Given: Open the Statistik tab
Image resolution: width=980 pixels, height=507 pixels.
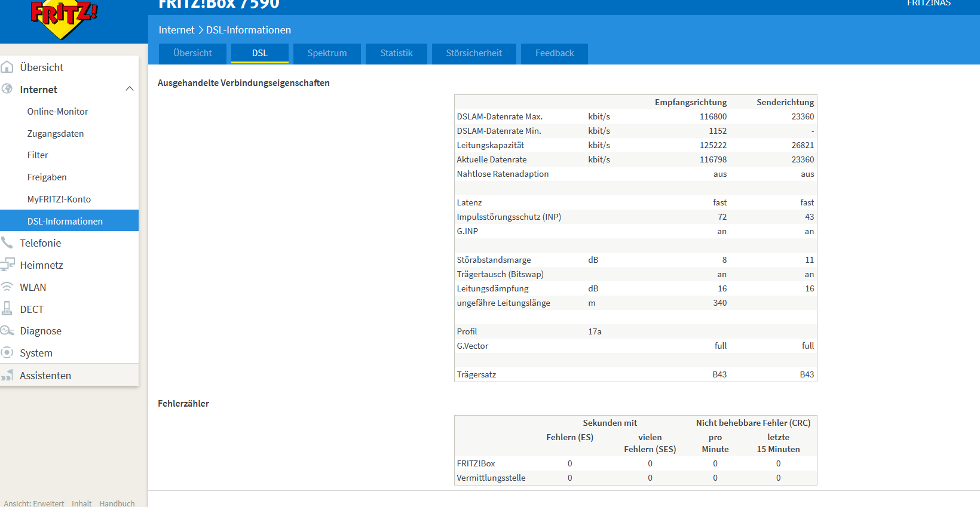Looking at the screenshot, I should point(396,53).
